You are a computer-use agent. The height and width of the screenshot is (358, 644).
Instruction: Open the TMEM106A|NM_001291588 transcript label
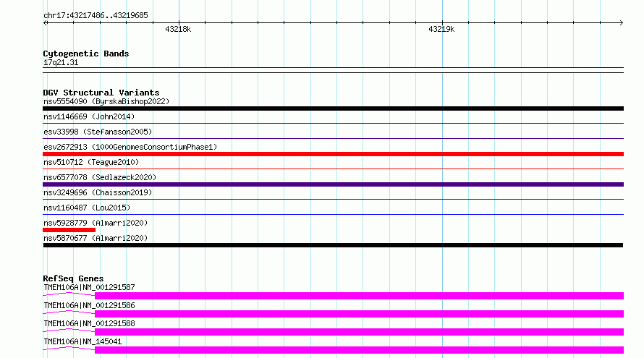89,323
